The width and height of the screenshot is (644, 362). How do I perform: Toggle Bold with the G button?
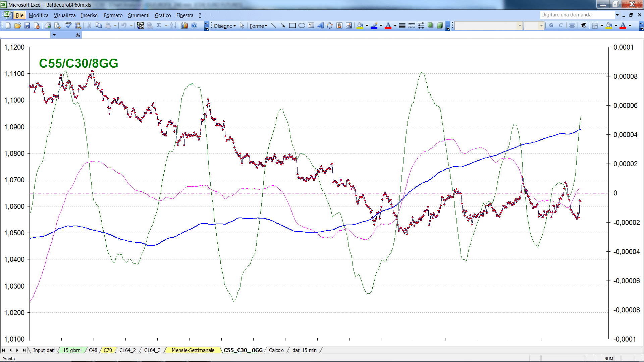tap(551, 25)
